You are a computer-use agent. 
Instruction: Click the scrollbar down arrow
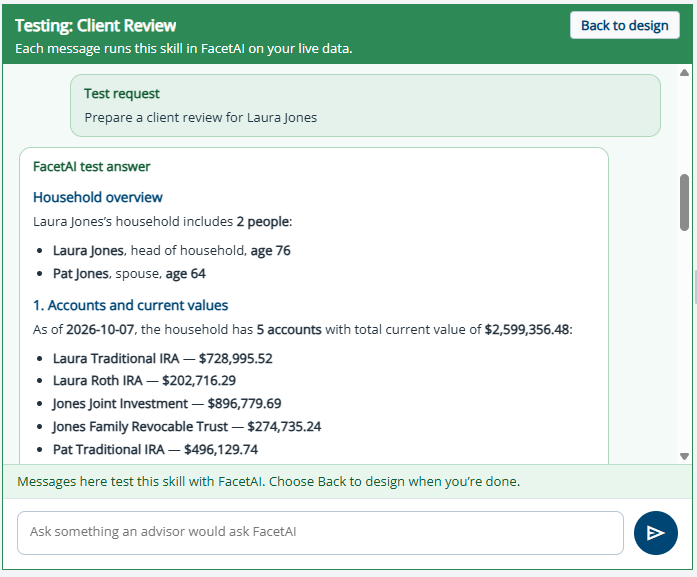pos(684,456)
